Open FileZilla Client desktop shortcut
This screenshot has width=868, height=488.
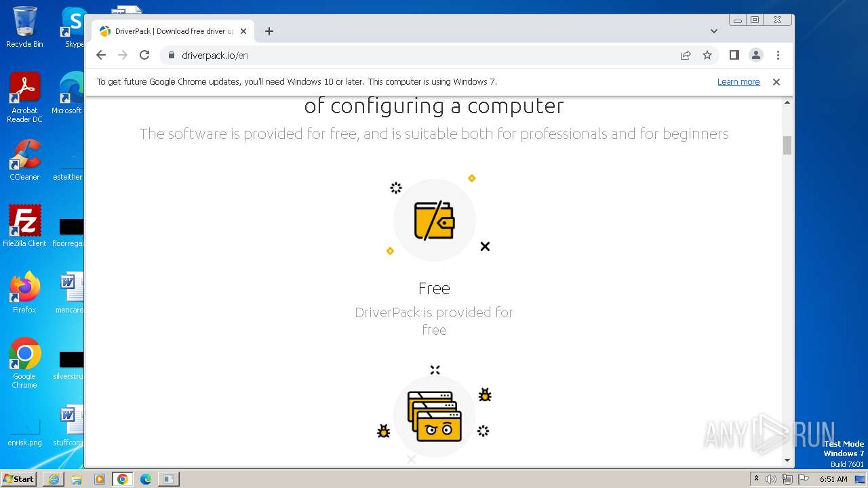click(24, 226)
